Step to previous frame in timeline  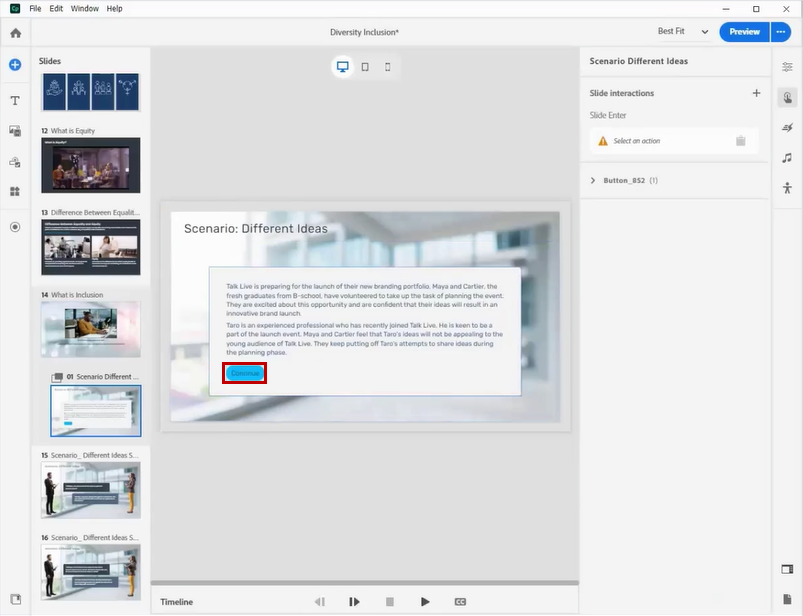pos(320,602)
